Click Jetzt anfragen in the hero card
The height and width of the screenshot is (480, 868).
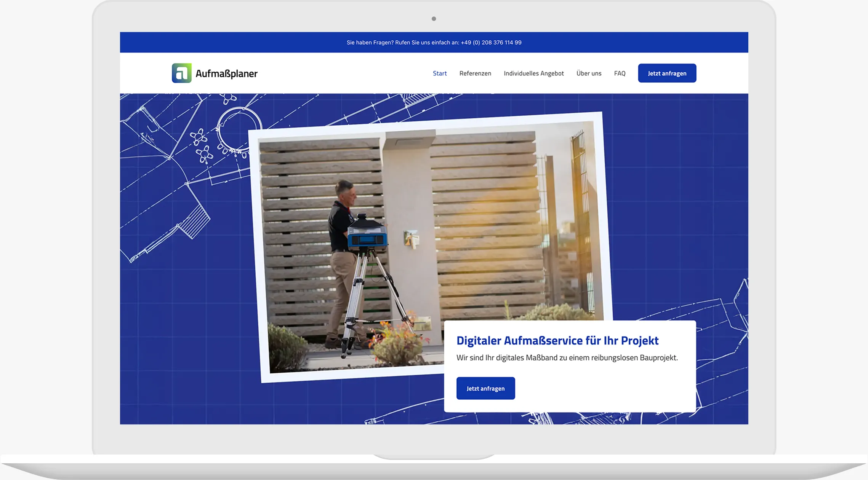(485, 388)
